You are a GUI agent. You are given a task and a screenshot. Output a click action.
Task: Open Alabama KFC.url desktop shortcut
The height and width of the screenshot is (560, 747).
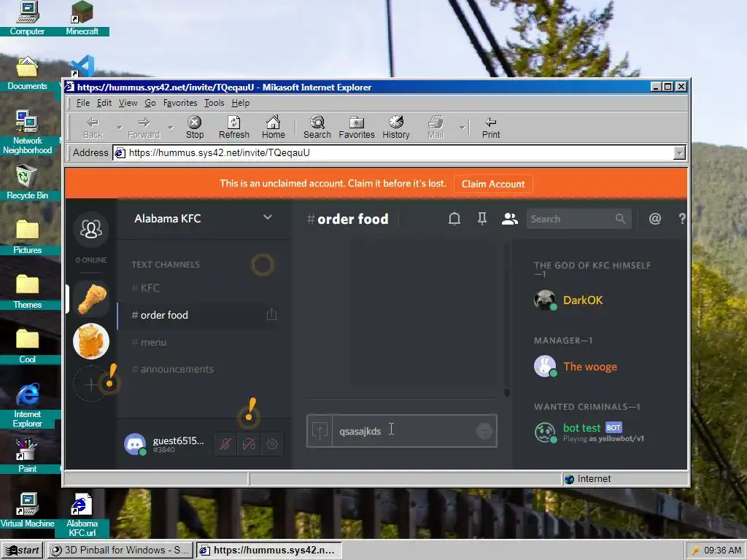[82, 516]
